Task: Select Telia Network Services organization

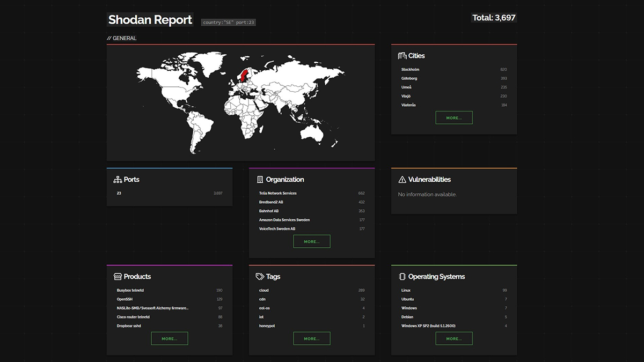Action: 278,193
